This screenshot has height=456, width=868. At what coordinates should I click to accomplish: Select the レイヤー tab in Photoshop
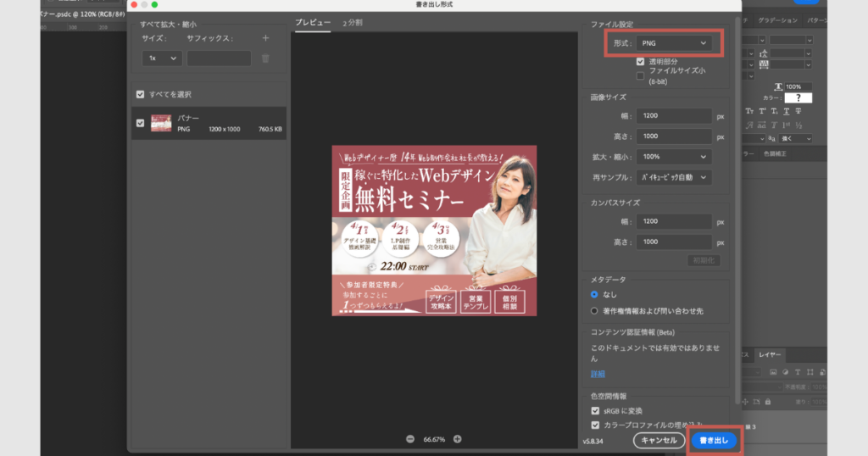770,355
